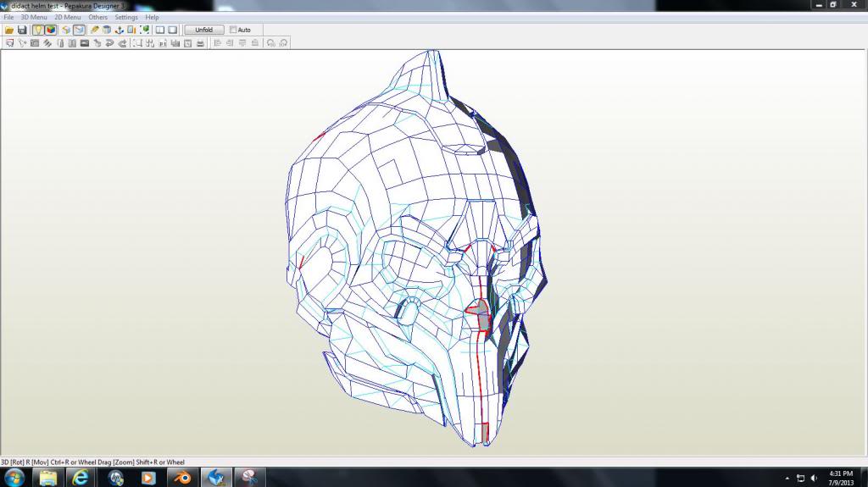Image resolution: width=868 pixels, height=487 pixels.
Task: Open Blender from the taskbar
Action: [x=183, y=478]
